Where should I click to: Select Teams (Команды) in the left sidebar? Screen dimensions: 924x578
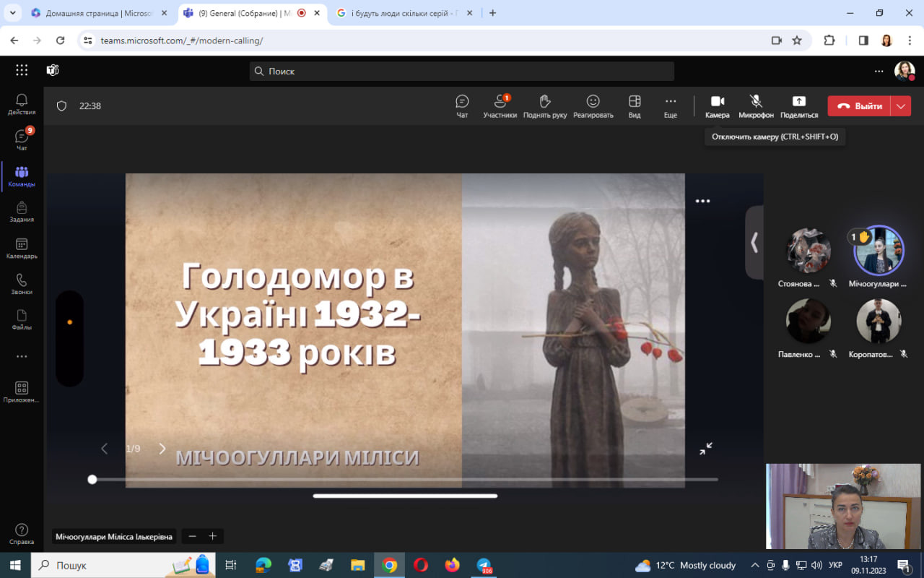click(x=22, y=176)
